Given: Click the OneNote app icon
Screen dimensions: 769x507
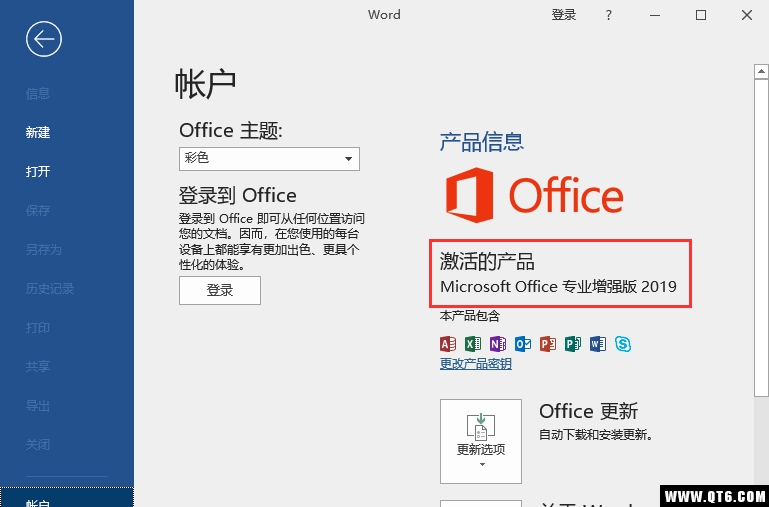Looking at the screenshot, I should pos(498,344).
